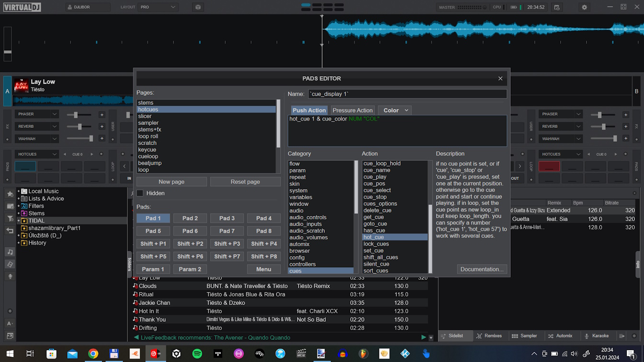Open Google Chrome from the taskbar
This screenshot has width=644, height=362.
(x=93, y=354)
